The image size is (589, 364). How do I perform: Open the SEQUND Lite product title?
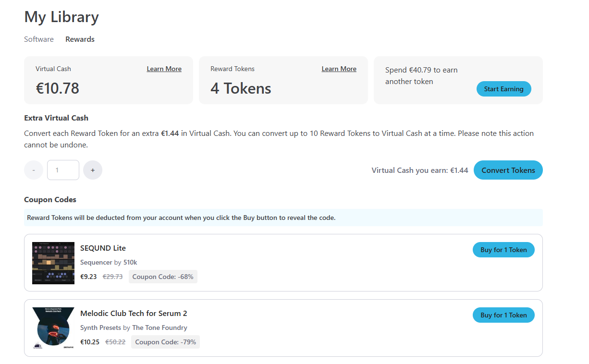coord(103,248)
